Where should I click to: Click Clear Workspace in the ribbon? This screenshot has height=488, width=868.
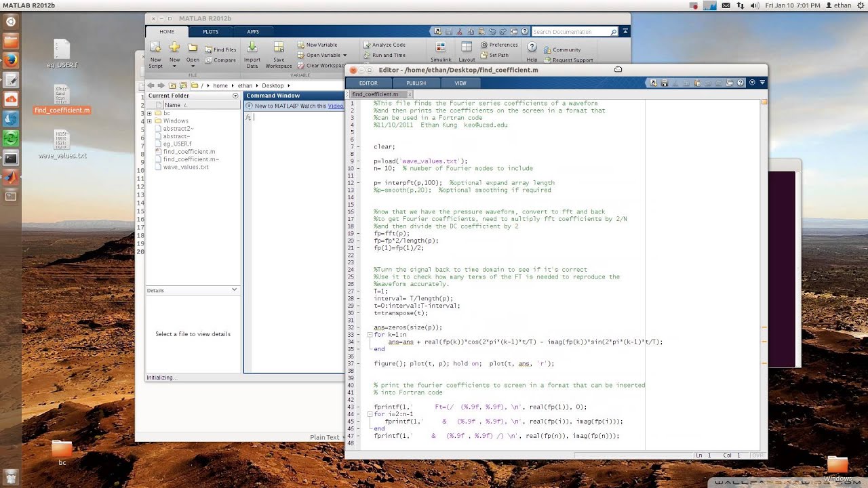[x=321, y=66]
